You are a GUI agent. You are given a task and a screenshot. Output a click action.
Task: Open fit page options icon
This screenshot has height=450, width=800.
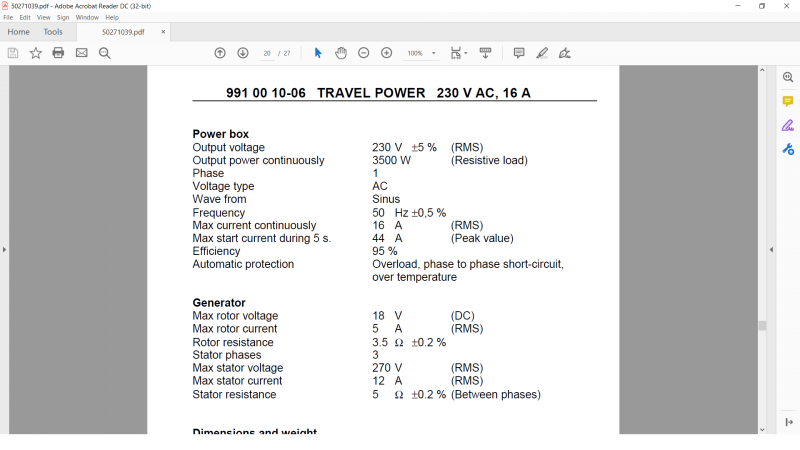coord(458,53)
